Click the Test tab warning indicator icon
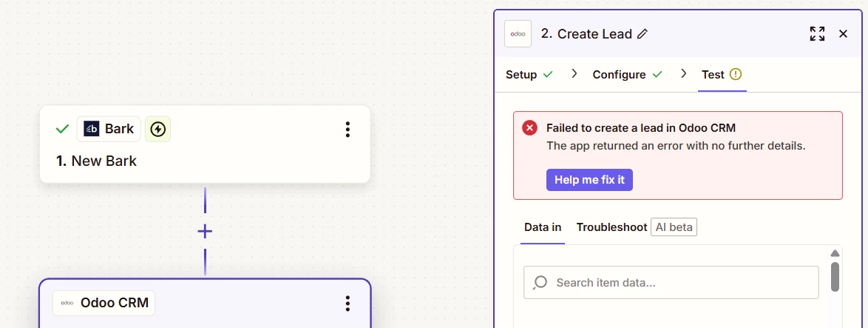 [735, 74]
